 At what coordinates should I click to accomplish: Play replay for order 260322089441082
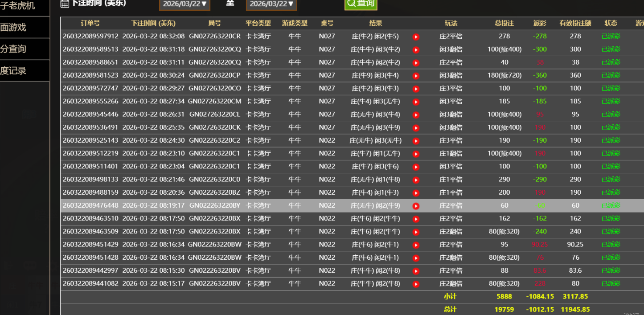416,284
